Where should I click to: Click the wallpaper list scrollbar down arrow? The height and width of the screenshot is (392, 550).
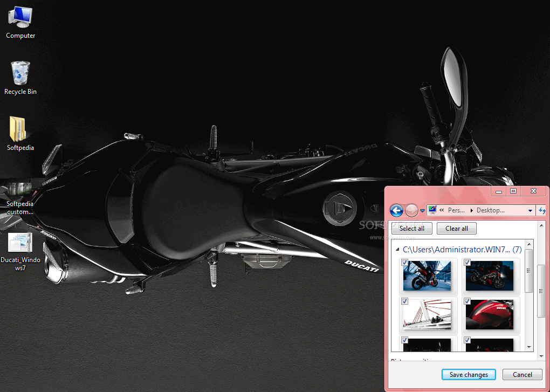click(x=529, y=347)
